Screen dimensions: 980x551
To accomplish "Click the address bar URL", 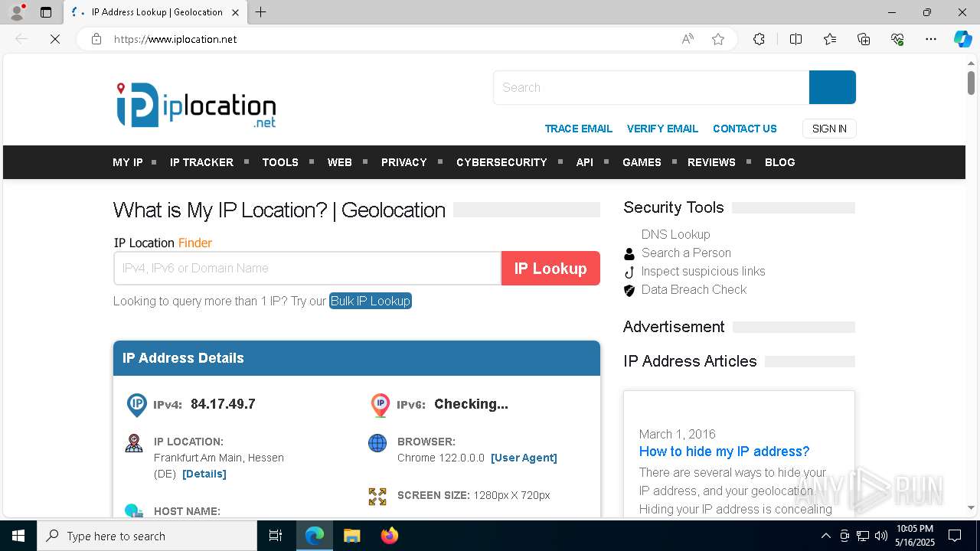I will pyautogui.click(x=175, y=39).
